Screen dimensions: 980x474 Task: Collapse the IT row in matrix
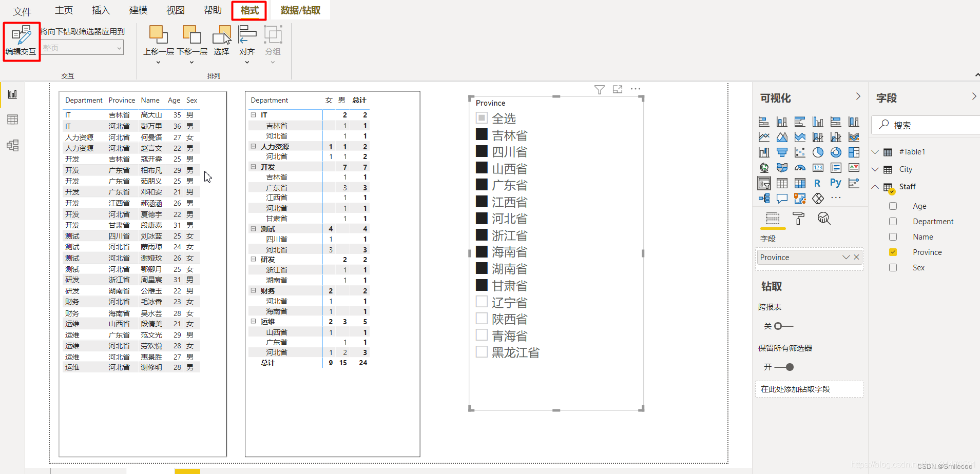[x=253, y=115]
